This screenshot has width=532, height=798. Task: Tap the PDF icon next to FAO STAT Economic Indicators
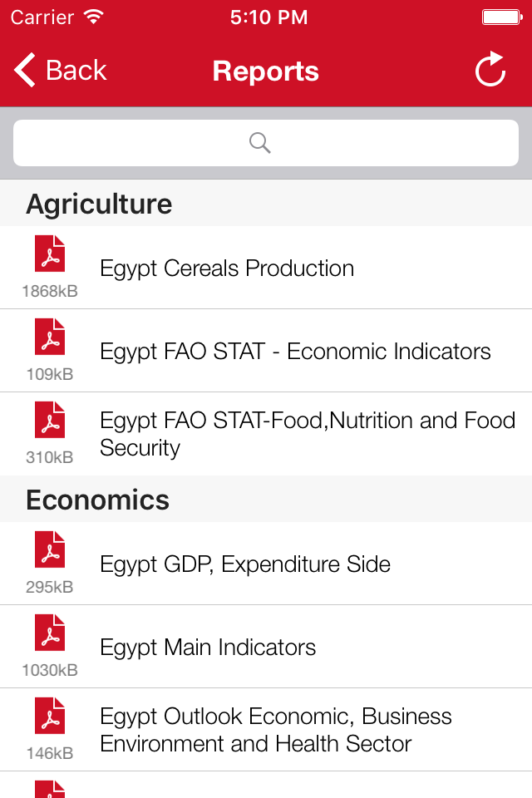(49, 337)
